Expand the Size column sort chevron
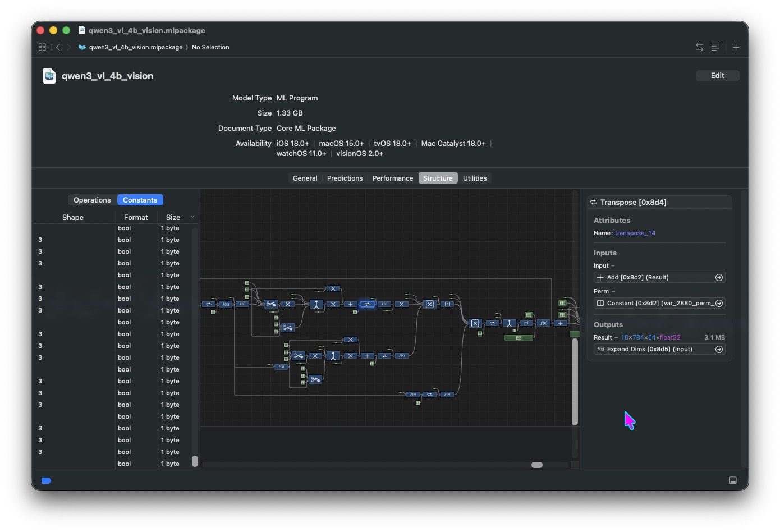Viewport: 780px width, 532px height. click(192, 217)
